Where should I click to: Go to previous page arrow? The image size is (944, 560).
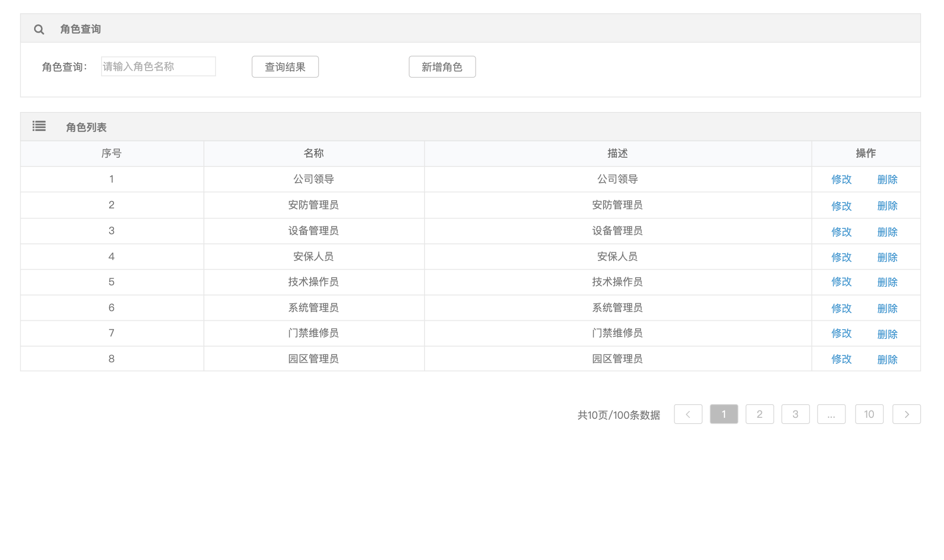(688, 414)
